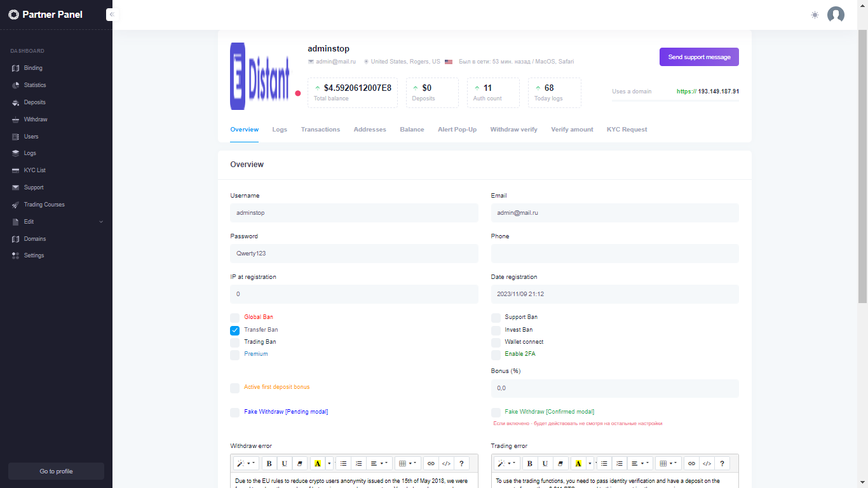Insert a link in the Withdraw error editor
This screenshot has width=868, height=488.
pos(431,463)
